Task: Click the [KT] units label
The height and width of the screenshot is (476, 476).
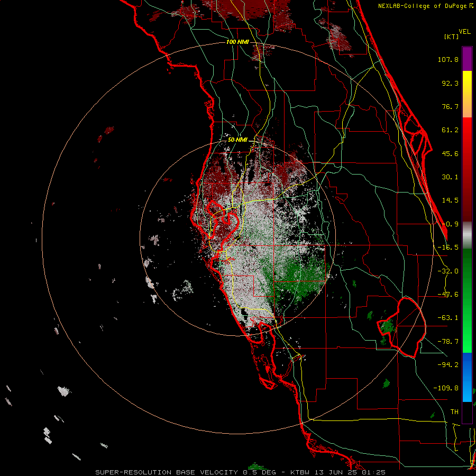Action: coord(452,36)
